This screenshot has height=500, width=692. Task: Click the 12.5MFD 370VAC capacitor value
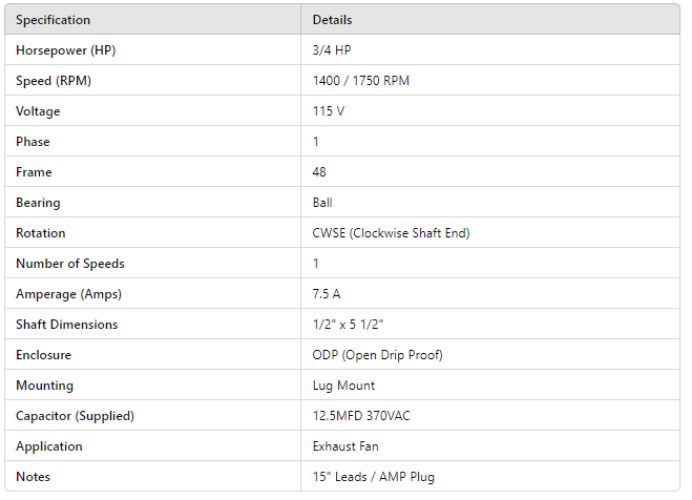(x=361, y=416)
